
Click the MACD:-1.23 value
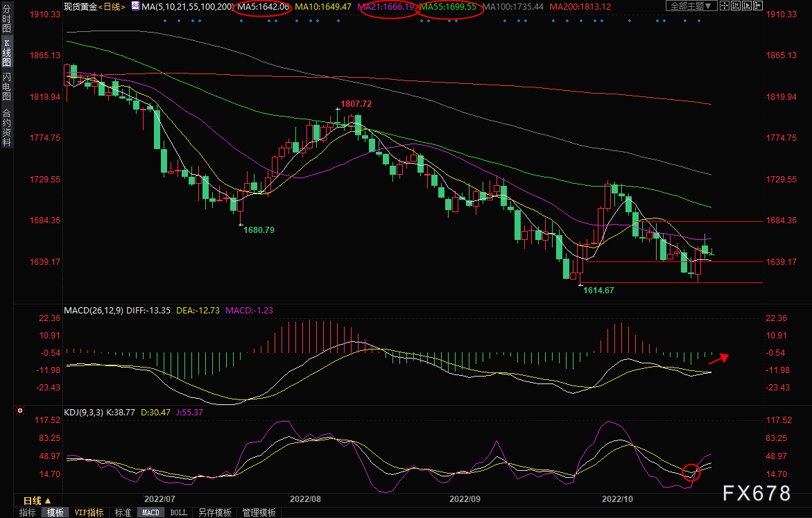(x=249, y=310)
